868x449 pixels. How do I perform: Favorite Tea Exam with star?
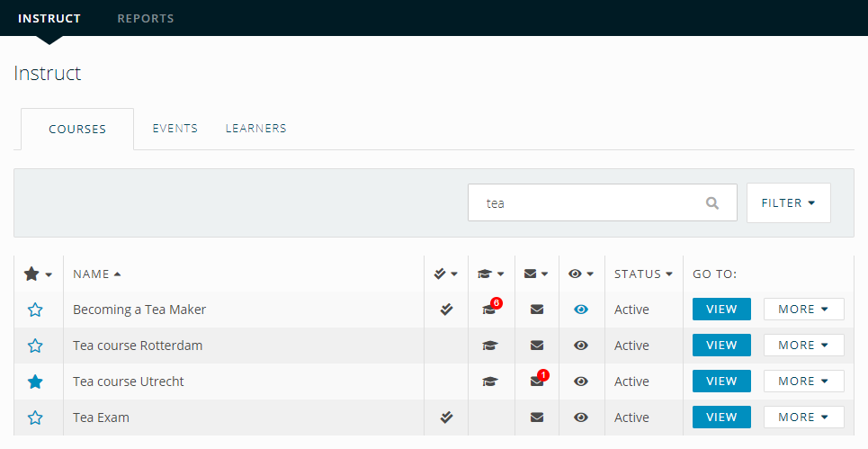click(35, 418)
